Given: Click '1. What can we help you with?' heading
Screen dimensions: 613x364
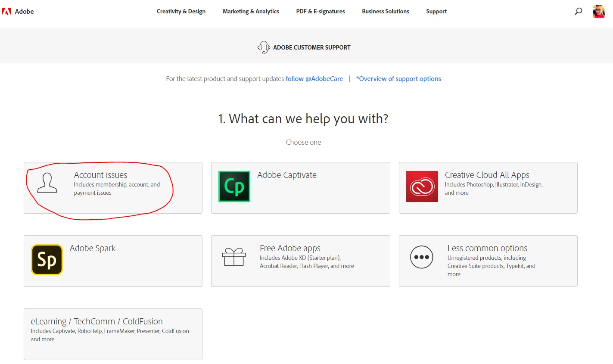Looking at the screenshot, I should [303, 119].
